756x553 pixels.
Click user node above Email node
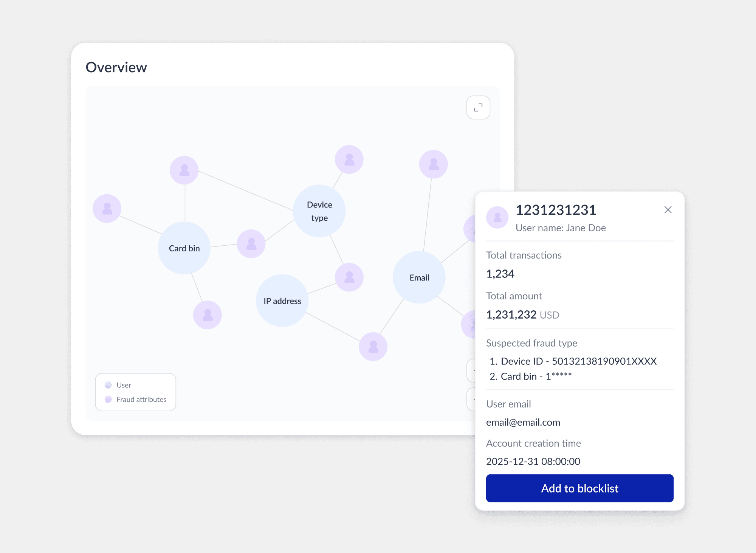(x=434, y=164)
